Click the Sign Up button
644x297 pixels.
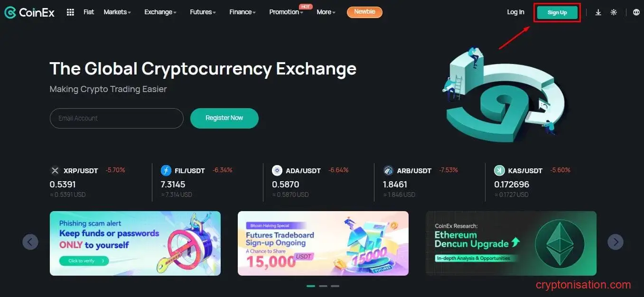[x=557, y=13]
